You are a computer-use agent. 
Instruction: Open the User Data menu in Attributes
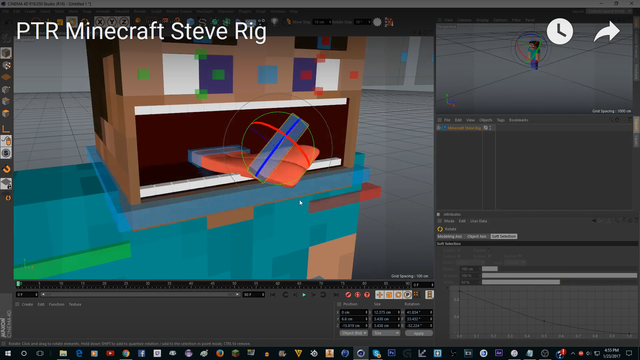[478, 221]
